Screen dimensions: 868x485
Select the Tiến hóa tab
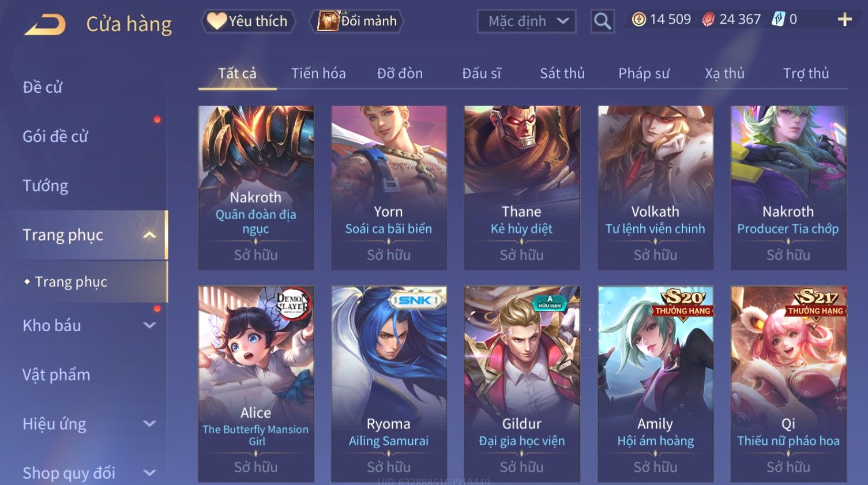(x=318, y=73)
